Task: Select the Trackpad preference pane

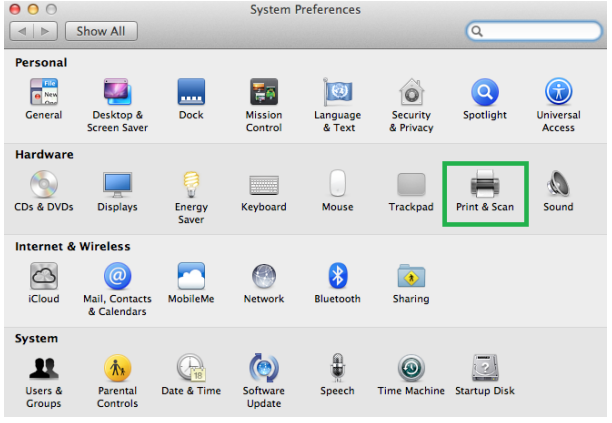Action: coord(411,185)
